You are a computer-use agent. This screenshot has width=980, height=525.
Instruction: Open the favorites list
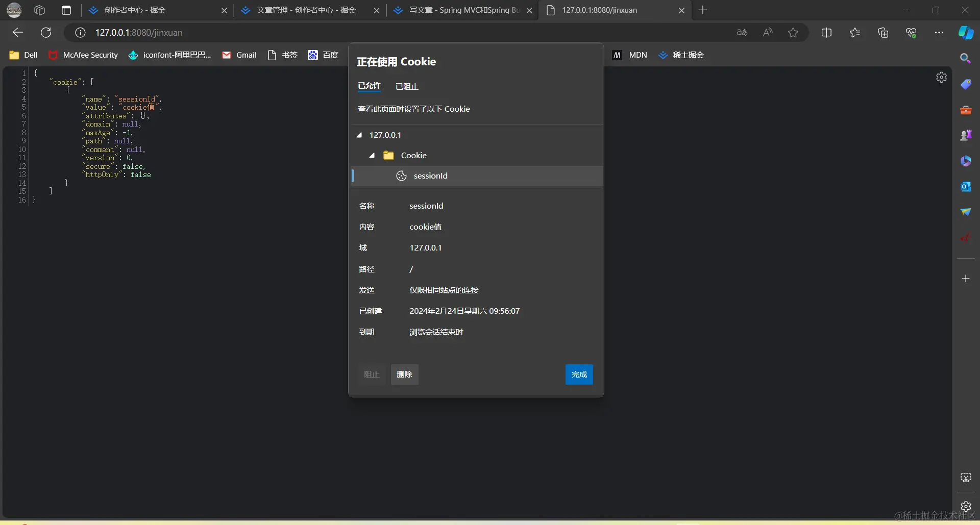pos(855,33)
